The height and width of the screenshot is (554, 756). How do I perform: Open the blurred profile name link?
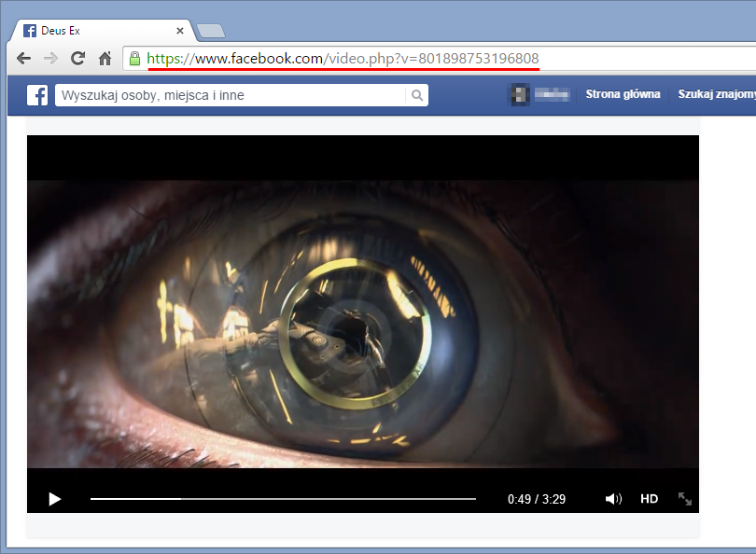(x=552, y=94)
